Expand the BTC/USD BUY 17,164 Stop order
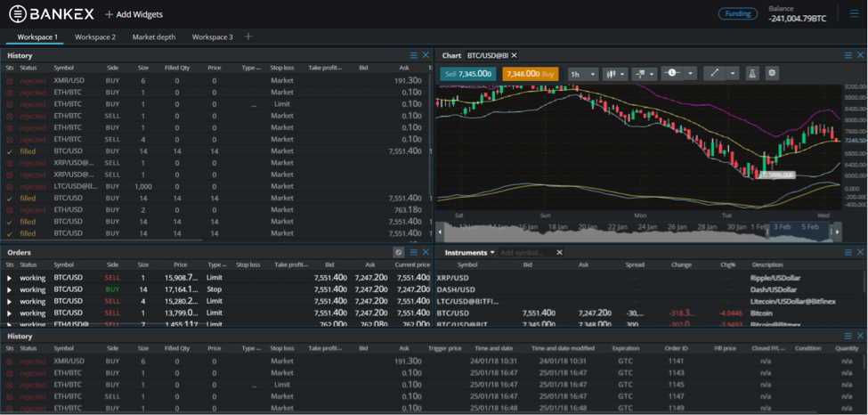The height and width of the screenshot is (415, 868). coord(10,289)
